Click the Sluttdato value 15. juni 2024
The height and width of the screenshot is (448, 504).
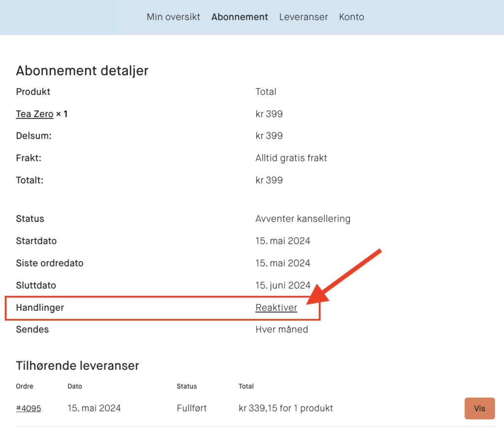[x=283, y=286]
